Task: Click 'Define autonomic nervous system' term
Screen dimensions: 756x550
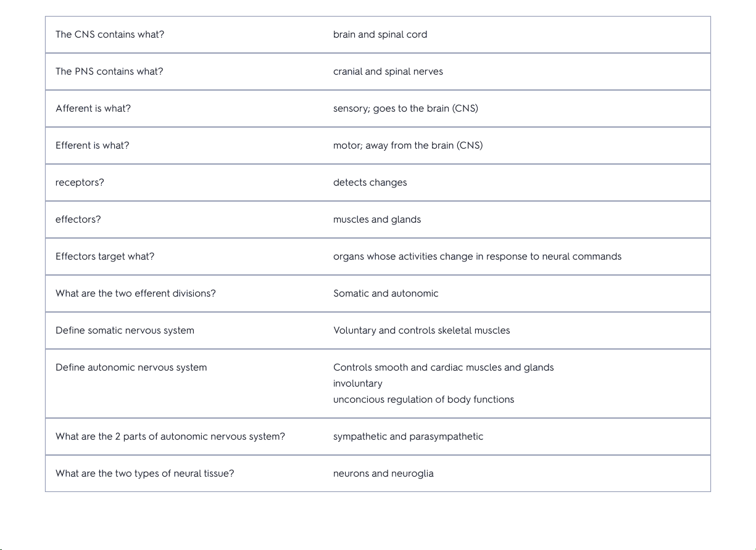Action: pos(131,367)
